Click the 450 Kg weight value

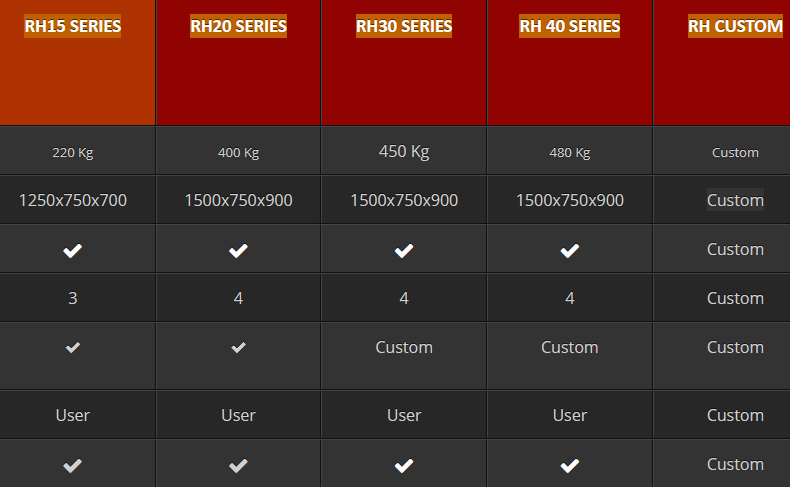coord(404,152)
